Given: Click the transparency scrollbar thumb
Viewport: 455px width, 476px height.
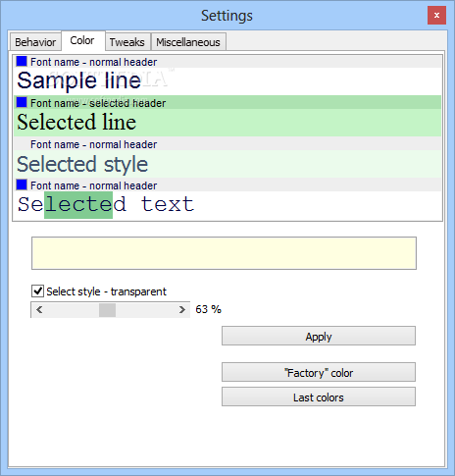Looking at the screenshot, I should click(x=107, y=310).
